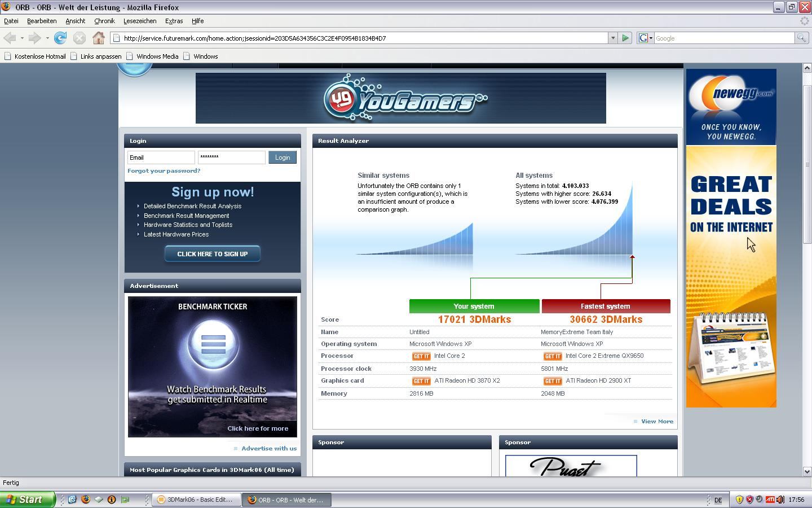Click the show desktop quick launch icon
This screenshot has height=508, width=812.
(x=99, y=500)
